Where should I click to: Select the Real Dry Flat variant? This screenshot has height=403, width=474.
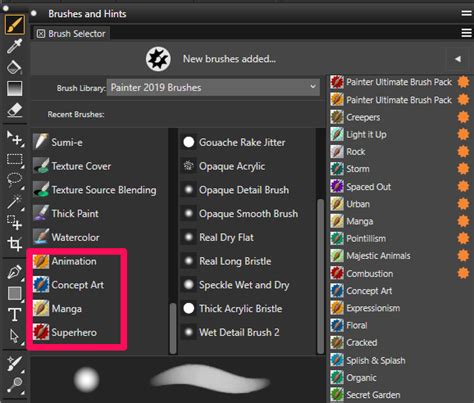pos(248,237)
